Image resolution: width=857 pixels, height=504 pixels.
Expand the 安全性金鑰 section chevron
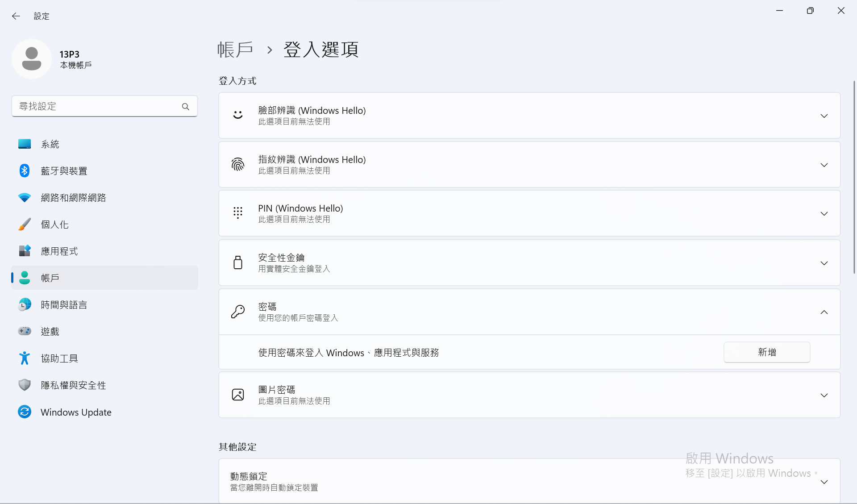[x=824, y=263]
